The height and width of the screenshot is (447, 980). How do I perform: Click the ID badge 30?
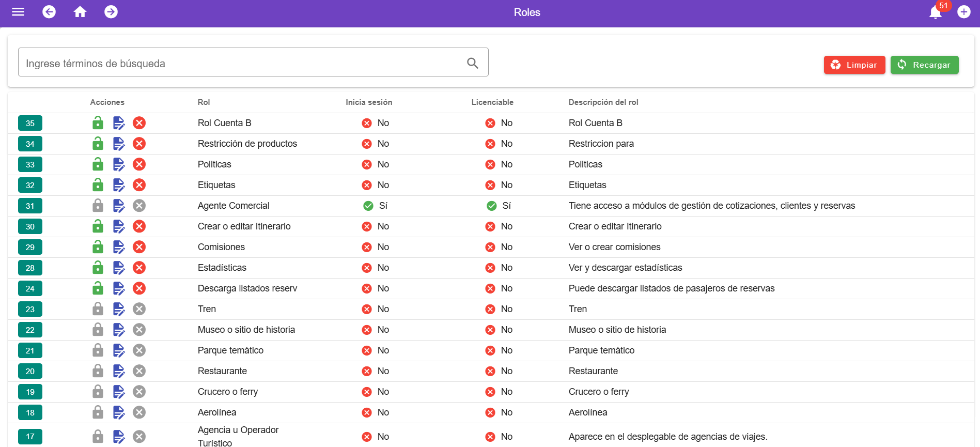(30, 226)
